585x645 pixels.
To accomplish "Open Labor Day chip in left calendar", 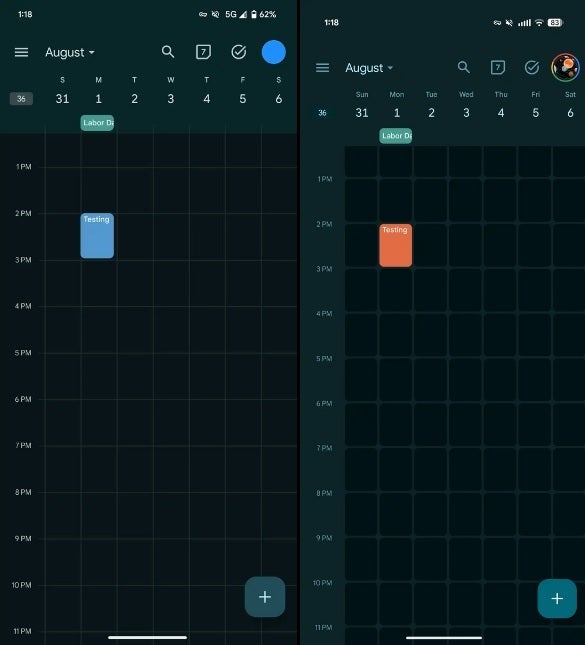I will point(97,123).
